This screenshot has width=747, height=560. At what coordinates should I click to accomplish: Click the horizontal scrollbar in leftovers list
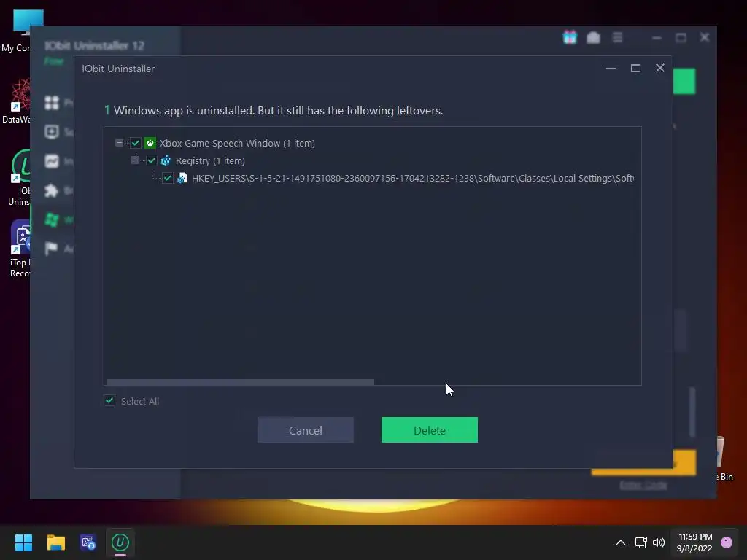click(240, 382)
